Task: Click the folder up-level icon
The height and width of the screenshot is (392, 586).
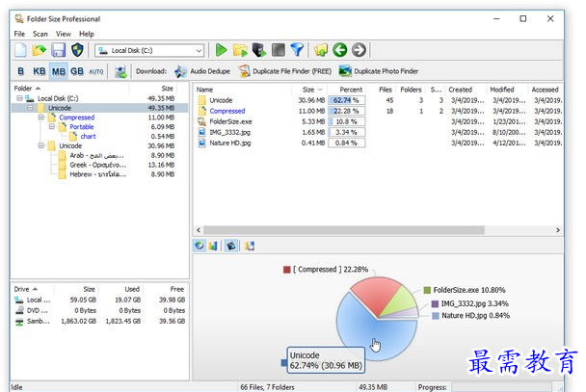Action: (x=321, y=50)
